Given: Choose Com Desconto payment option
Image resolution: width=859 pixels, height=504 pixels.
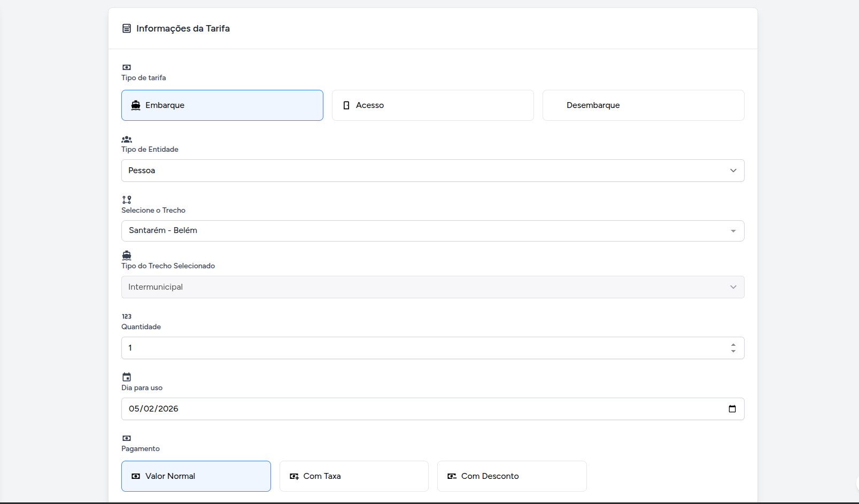Looking at the screenshot, I should point(512,476).
